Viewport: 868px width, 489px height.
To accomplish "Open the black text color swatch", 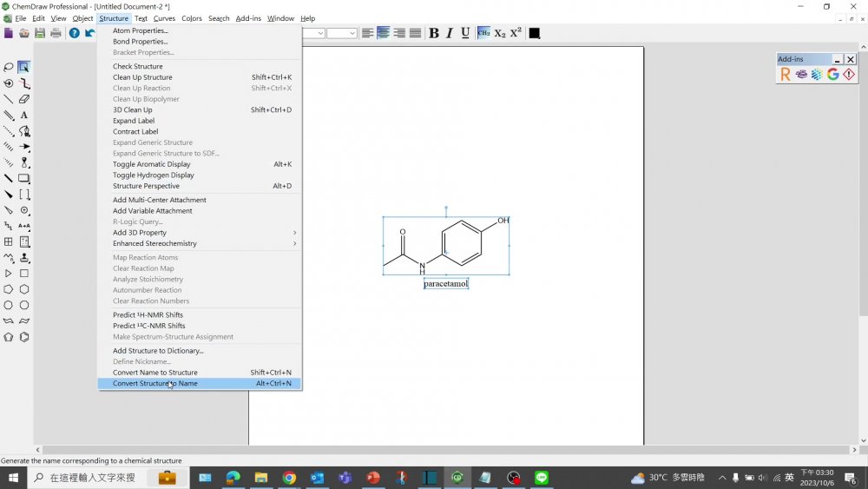I will click(534, 33).
